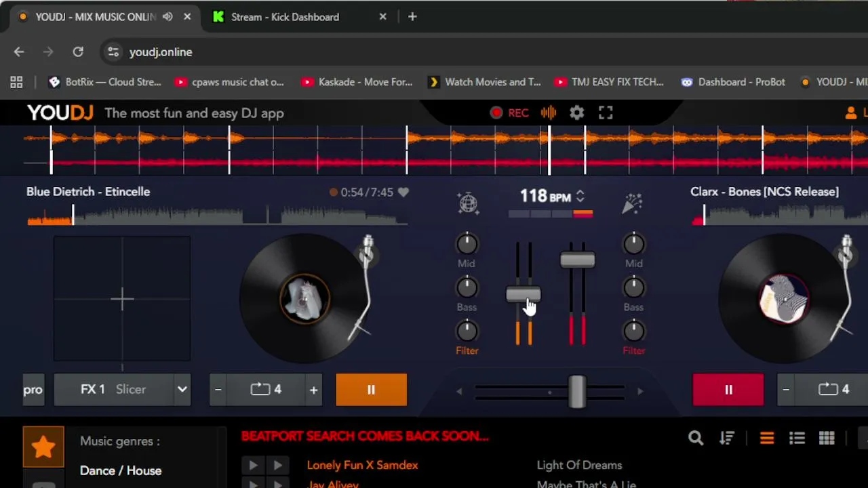Open the BotRix bookmark
This screenshot has width=868, height=488.
click(x=104, y=82)
